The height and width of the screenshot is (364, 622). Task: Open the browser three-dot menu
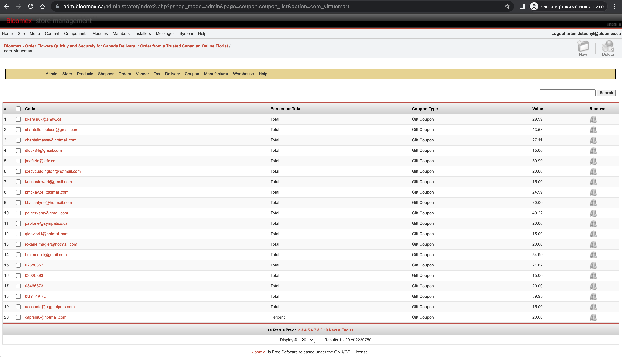point(614,6)
